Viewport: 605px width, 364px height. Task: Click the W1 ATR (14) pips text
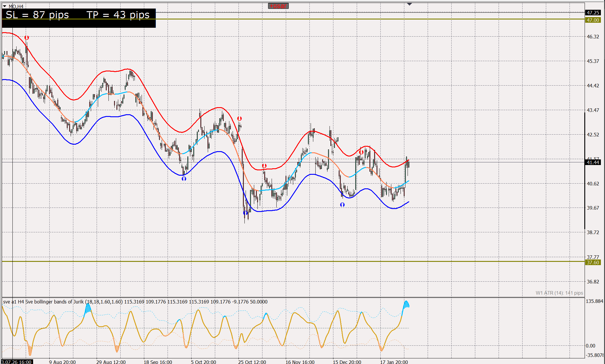point(559,293)
